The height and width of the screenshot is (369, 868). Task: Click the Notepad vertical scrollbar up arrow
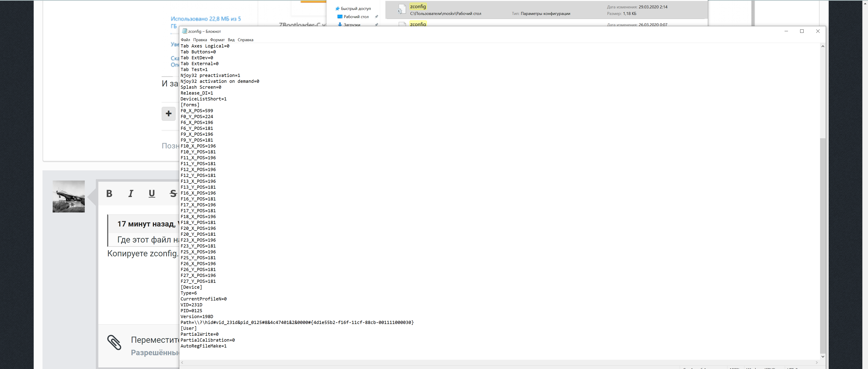click(x=823, y=47)
